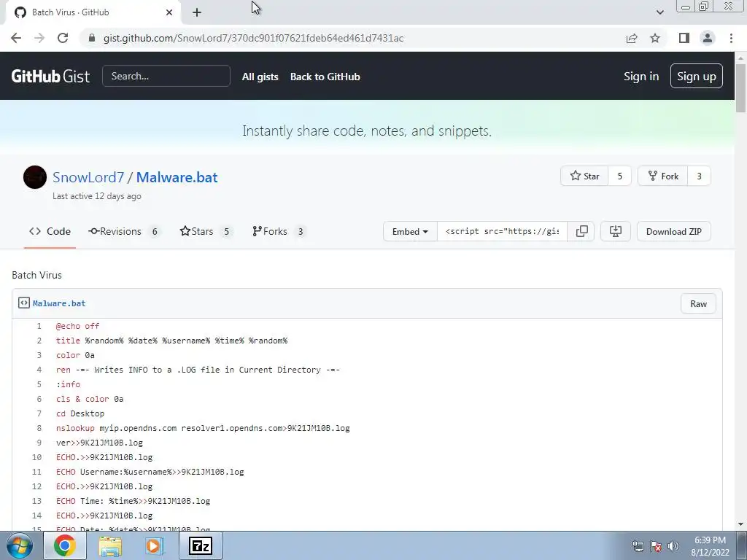Open Malware.bat gist title link
The height and width of the screenshot is (560, 747).
[177, 177]
